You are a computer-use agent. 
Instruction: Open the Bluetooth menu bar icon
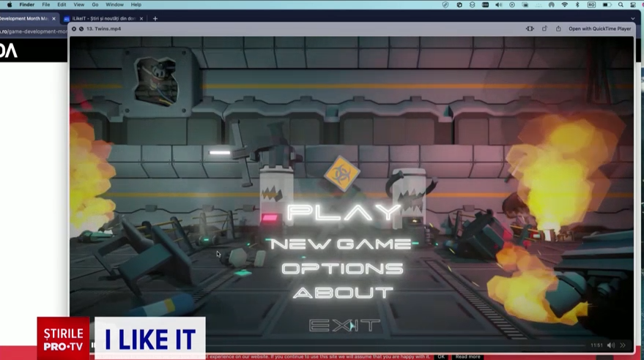pyautogui.click(x=577, y=4)
